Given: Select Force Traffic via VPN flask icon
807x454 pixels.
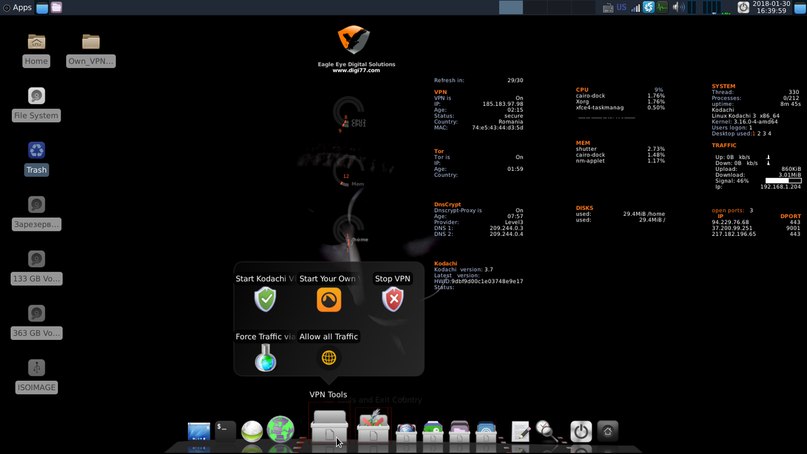Looking at the screenshot, I should [265, 358].
